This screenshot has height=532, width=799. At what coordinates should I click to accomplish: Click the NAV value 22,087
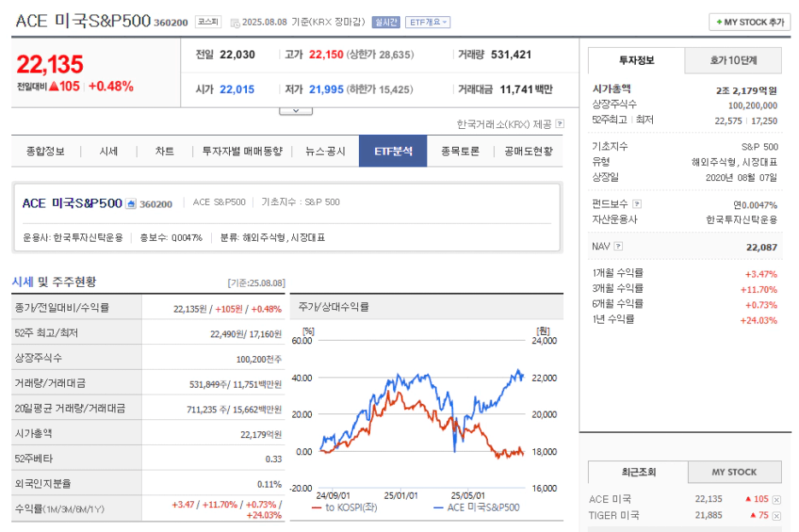761,248
